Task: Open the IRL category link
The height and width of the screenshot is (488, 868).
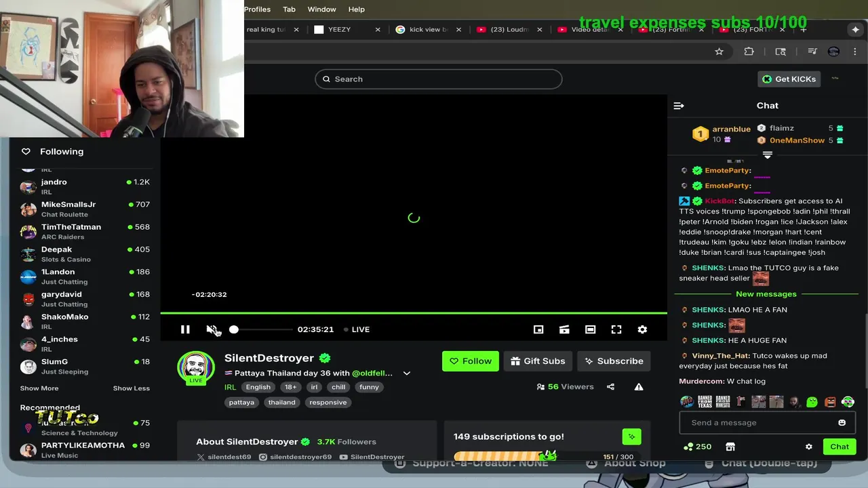Action: click(x=230, y=387)
